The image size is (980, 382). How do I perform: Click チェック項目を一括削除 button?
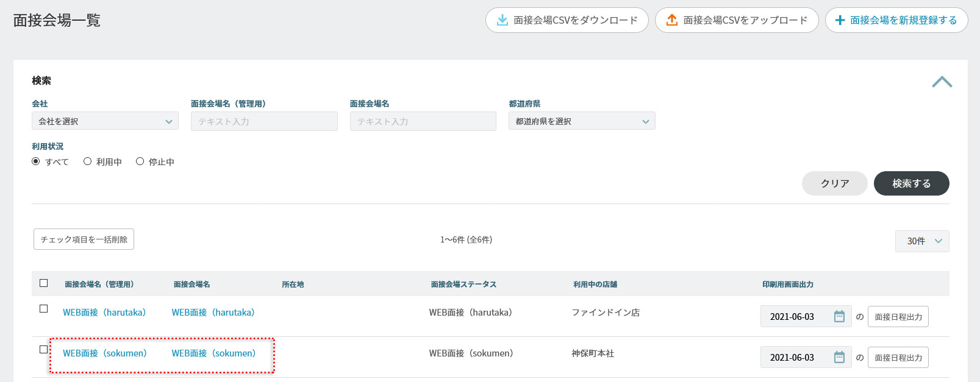coord(84,239)
